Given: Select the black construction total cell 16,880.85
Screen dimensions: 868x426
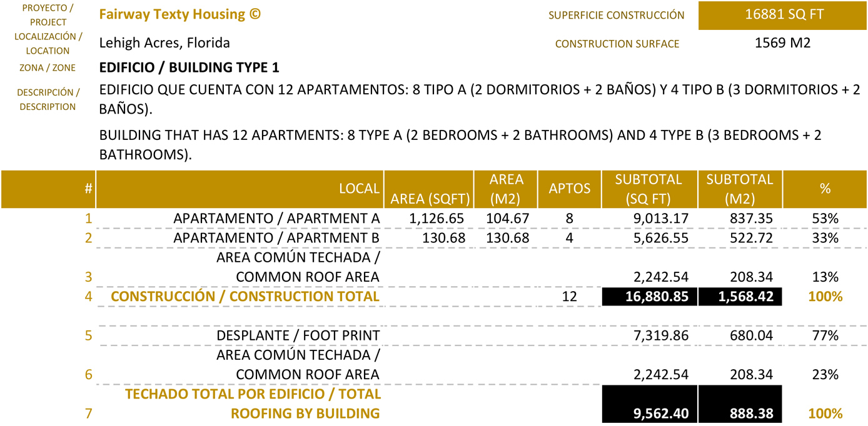Looking at the screenshot, I should click(x=649, y=296).
